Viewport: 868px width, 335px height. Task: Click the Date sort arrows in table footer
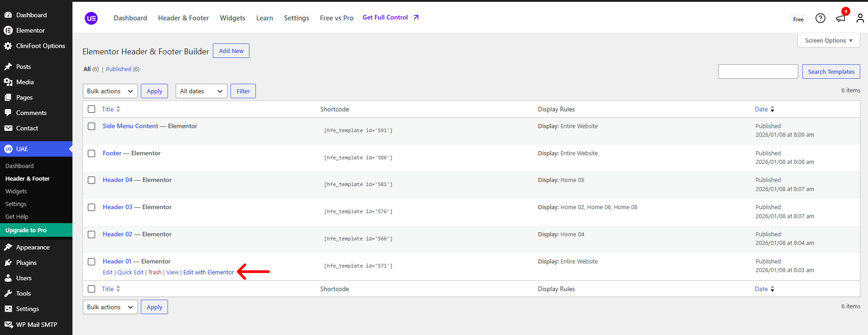click(x=772, y=289)
